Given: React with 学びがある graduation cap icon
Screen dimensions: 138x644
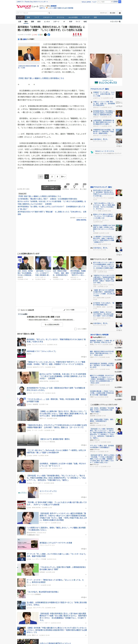Looking at the screenshot, I should (66, 187).
